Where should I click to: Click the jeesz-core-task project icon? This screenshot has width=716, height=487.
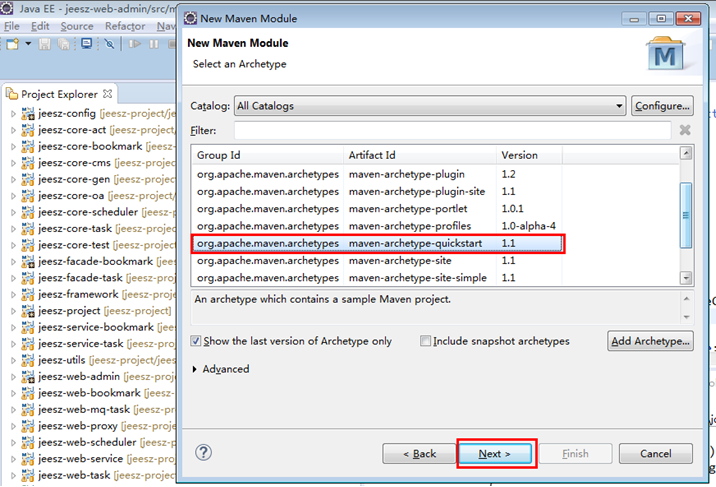pyautogui.click(x=28, y=229)
